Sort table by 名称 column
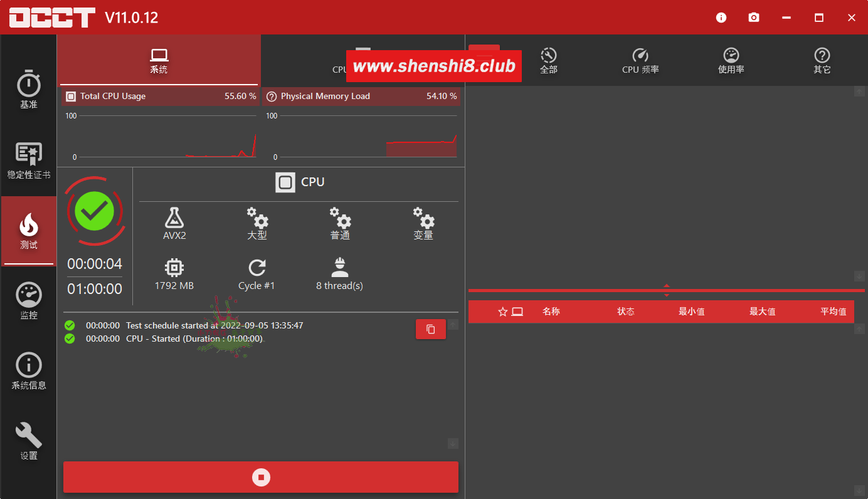The image size is (868, 499). click(551, 312)
